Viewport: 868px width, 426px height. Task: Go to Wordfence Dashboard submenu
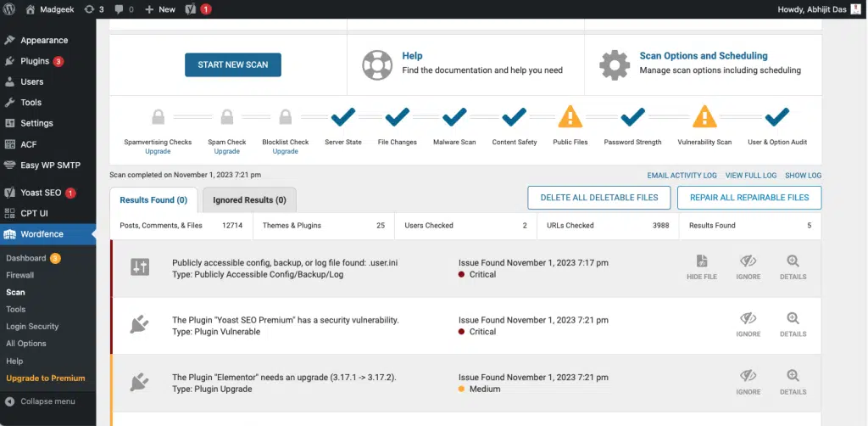[x=26, y=258]
